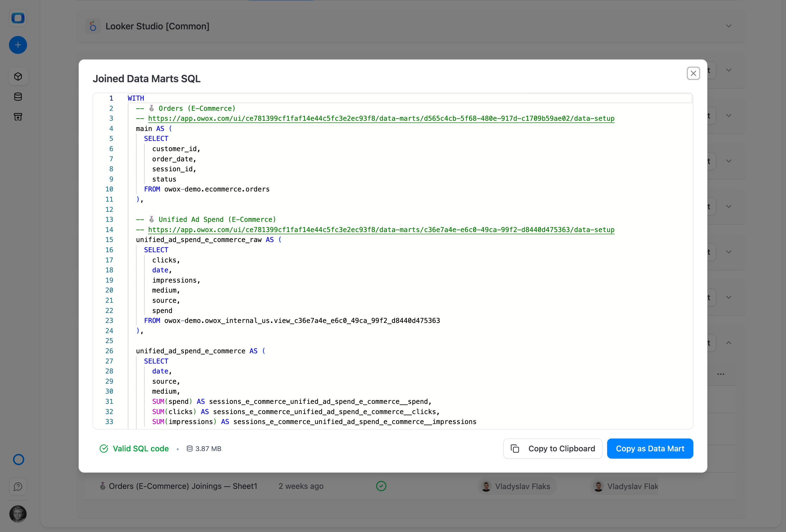Click the copy icon in Copy to Clipboard
This screenshot has height=532, width=786.
pyautogui.click(x=515, y=449)
